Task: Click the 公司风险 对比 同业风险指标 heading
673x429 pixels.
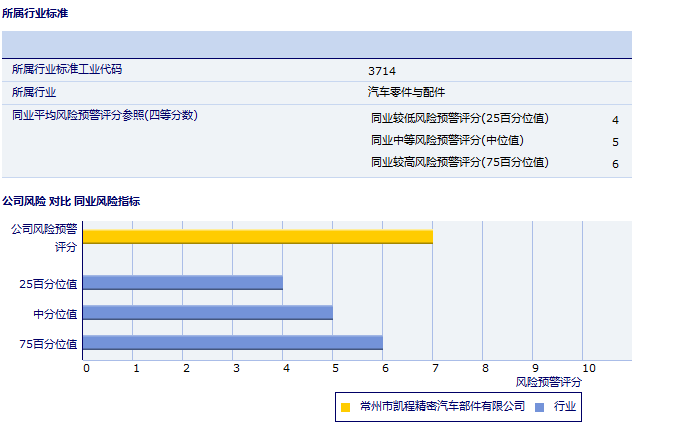Action: pos(71,201)
